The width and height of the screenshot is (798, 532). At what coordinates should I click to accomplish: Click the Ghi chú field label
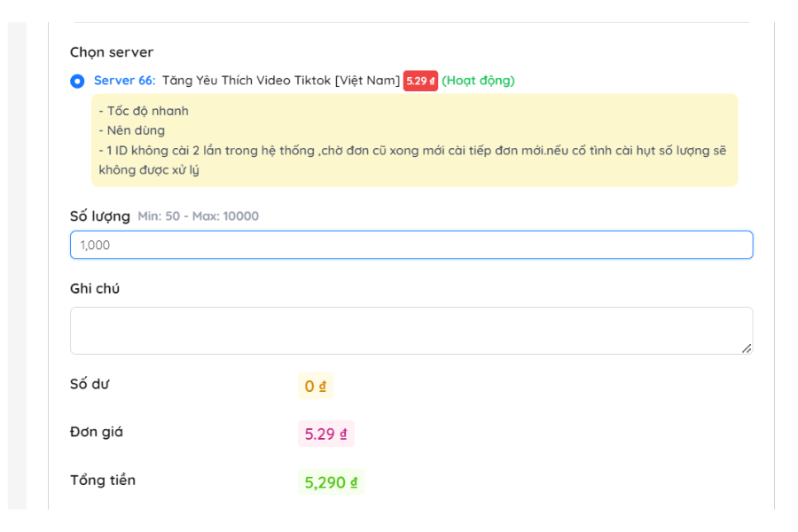pyautogui.click(x=95, y=289)
